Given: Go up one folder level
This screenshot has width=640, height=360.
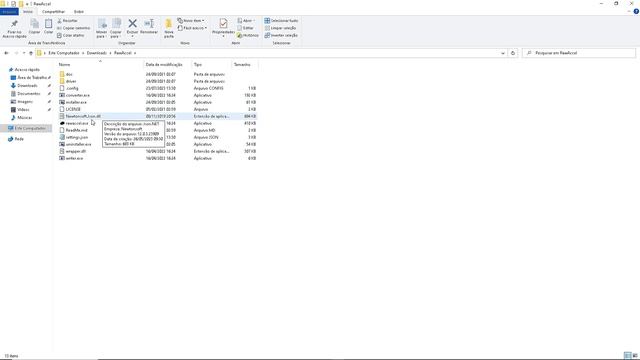Looking at the screenshot, I should pyautogui.click(x=31, y=53).
